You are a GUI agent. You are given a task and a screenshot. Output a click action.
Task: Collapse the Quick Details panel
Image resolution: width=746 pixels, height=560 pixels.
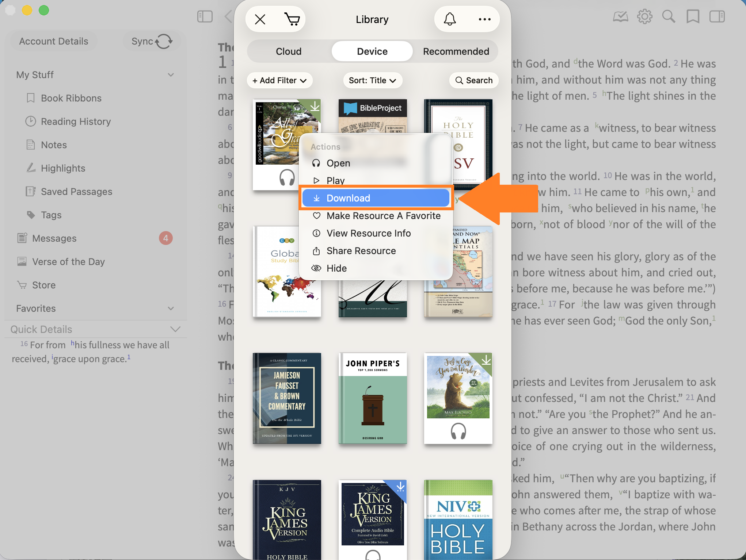pyautogui.click(x=175, y=329)
